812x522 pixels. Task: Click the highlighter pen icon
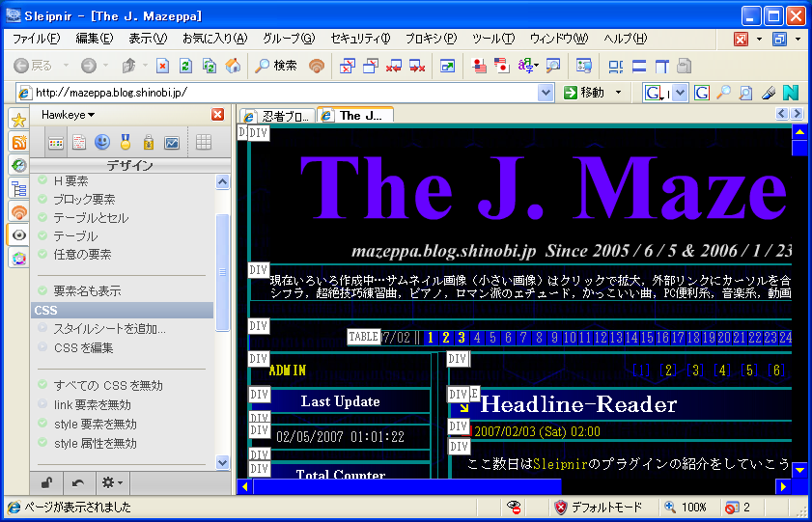(x=769, y=93)
